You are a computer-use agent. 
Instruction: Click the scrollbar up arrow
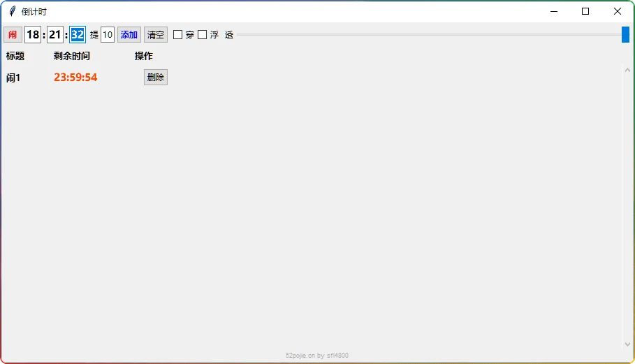pos(627,68)
